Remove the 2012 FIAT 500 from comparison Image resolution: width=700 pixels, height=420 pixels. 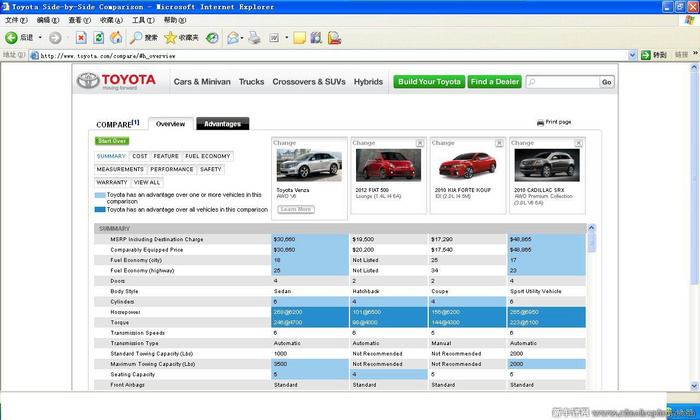[x=420, y=143]
